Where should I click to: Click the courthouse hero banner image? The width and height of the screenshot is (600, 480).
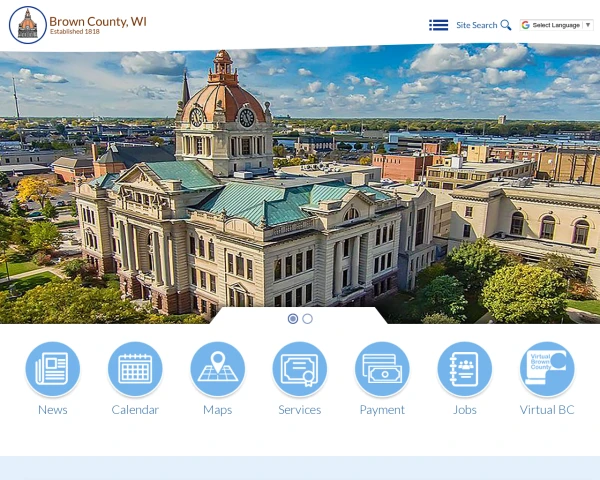300,184
